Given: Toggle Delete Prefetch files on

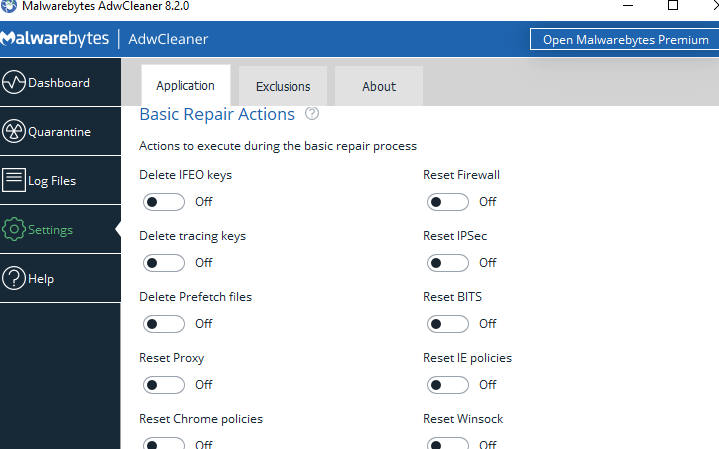Looking at the screenshot, I should [164, 324].
